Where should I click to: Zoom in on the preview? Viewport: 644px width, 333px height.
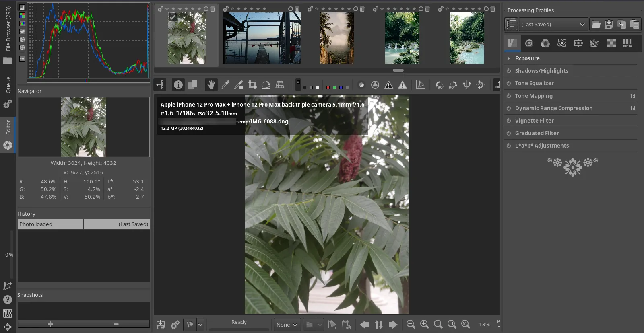(x=424, y=324)
